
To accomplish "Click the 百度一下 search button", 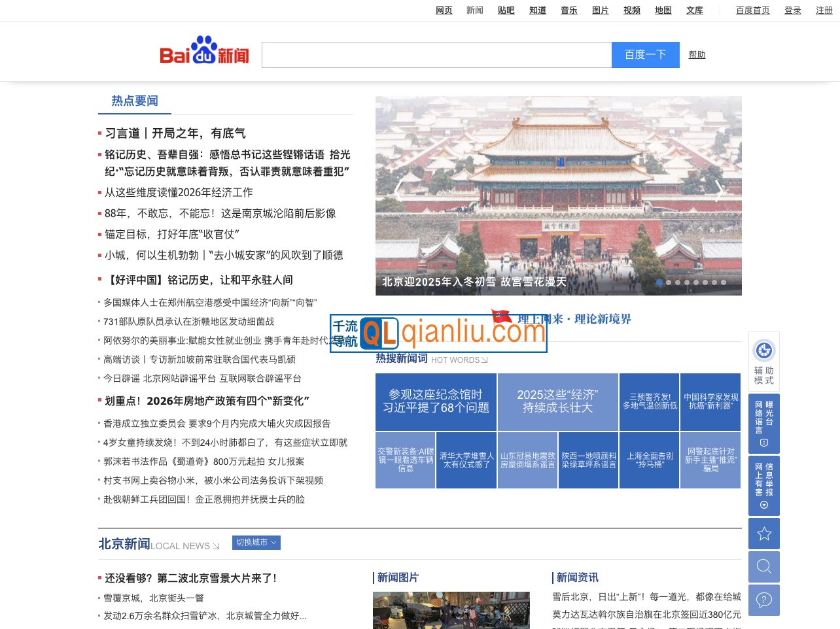I will click(x=645, y=55).
